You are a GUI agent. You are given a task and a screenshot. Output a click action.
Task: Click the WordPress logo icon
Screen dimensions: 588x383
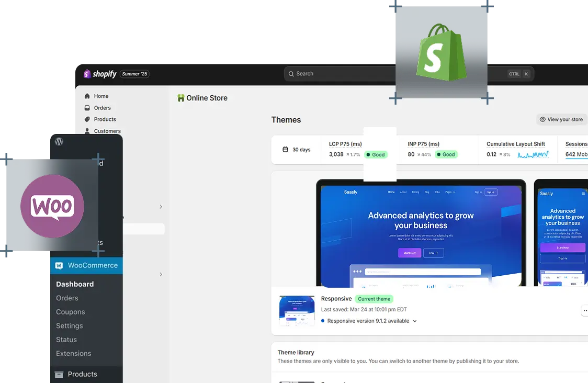pos(59,141)
